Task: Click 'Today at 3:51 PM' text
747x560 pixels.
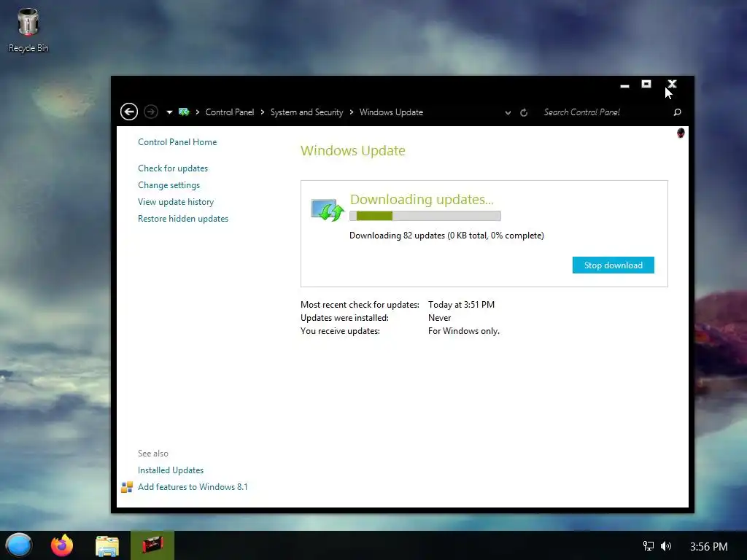Action: pos(461,304)
